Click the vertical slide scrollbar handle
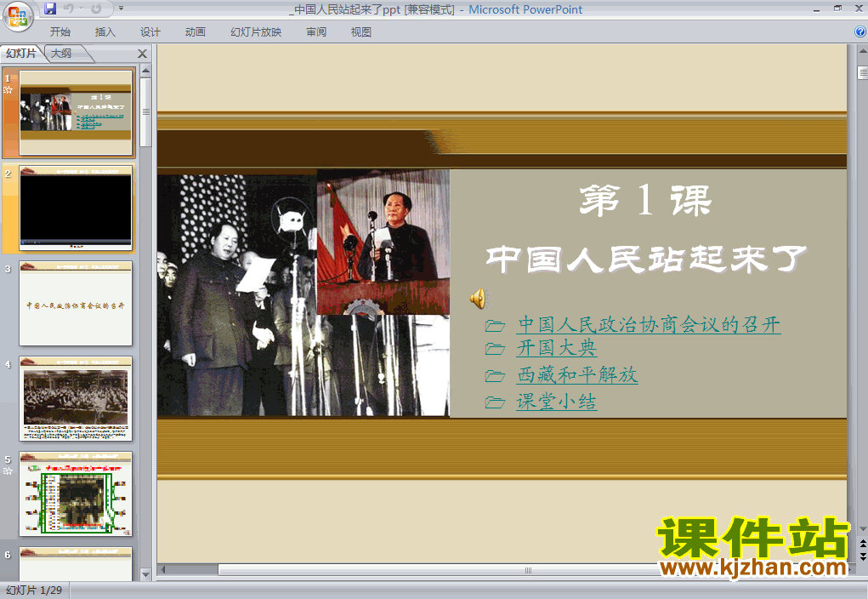 tap(862, 72)
